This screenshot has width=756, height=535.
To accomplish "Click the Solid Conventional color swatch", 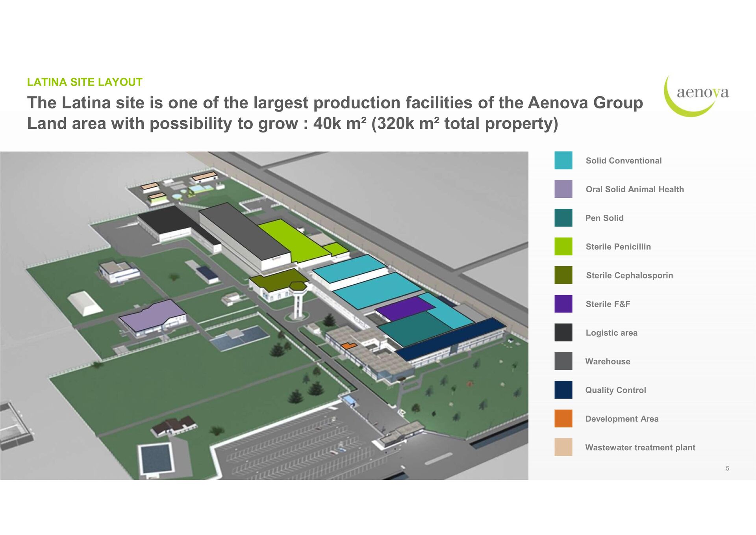I will 563,160.
